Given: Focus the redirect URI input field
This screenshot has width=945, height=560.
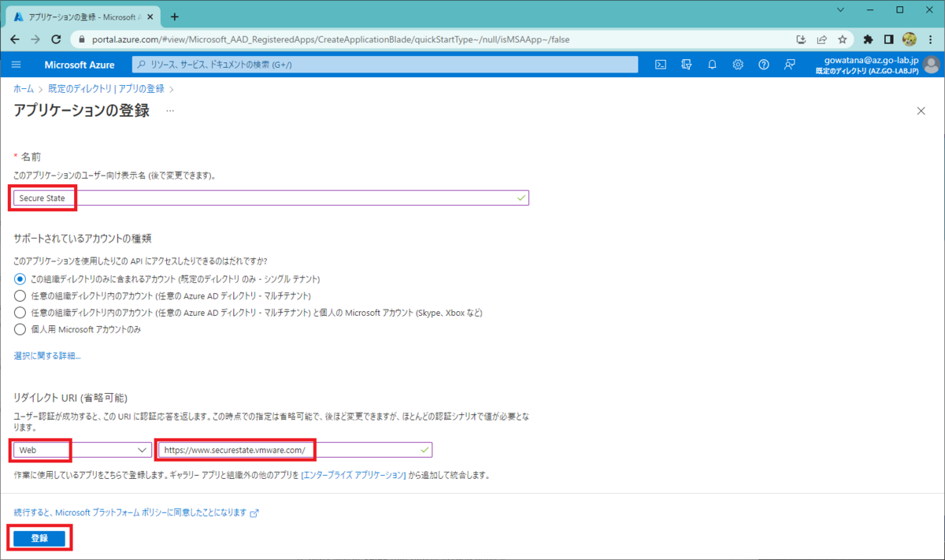Looking at the screenshot, I should pos(295,449).
